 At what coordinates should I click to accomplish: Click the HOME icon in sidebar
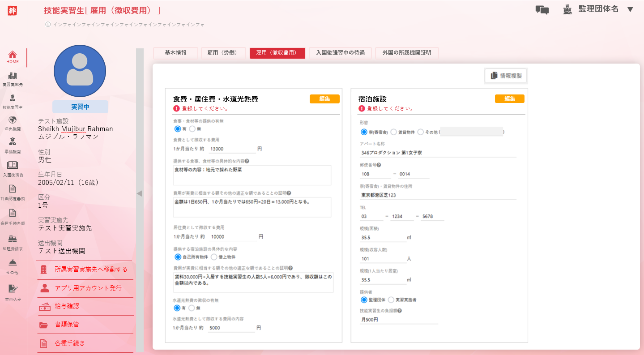point(13,55)
